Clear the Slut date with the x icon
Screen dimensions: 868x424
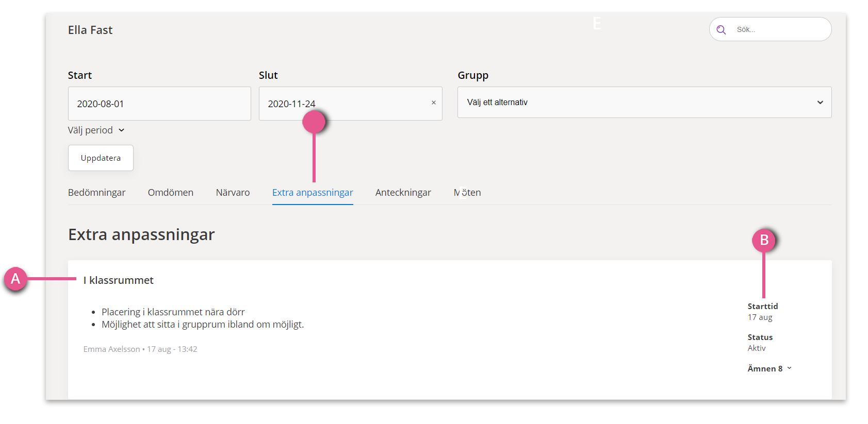(x=434, y=103)
